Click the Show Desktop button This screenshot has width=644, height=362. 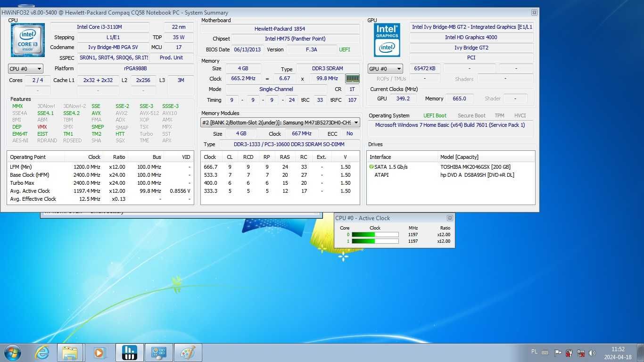point(640,353)
